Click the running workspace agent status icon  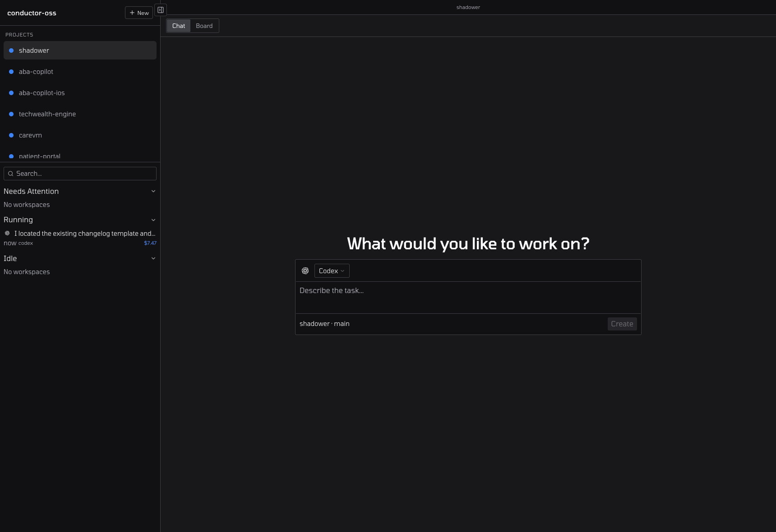(7, 234)
